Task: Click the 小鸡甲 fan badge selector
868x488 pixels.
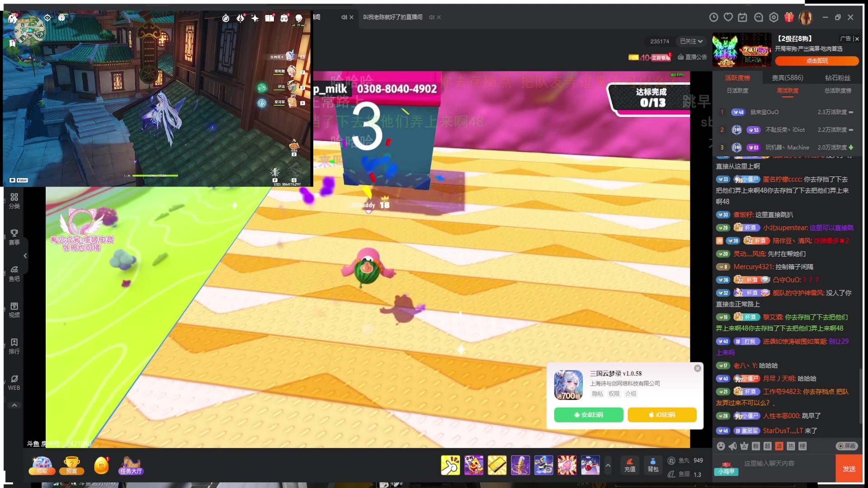Action: point(726,469)
